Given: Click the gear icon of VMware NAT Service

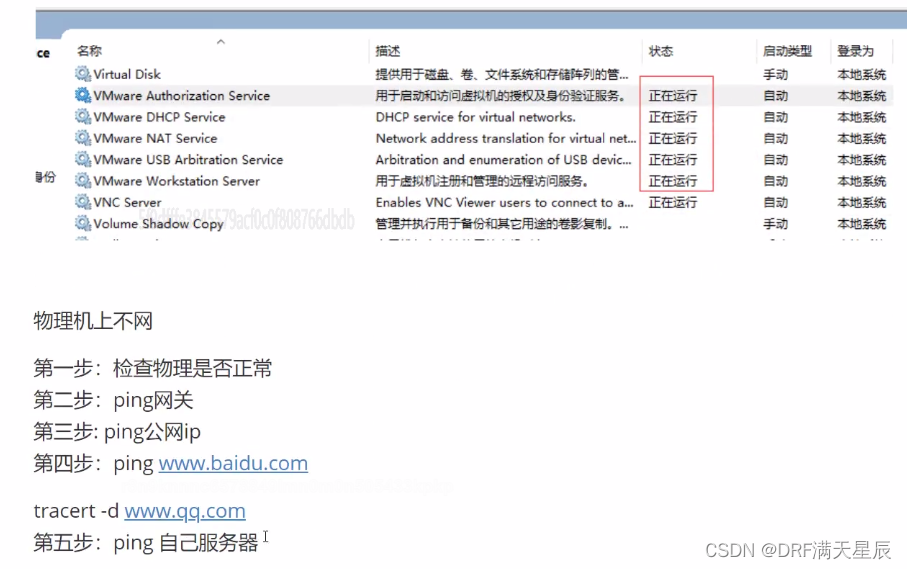Looking at the screenshot, I should coord(83,138).
